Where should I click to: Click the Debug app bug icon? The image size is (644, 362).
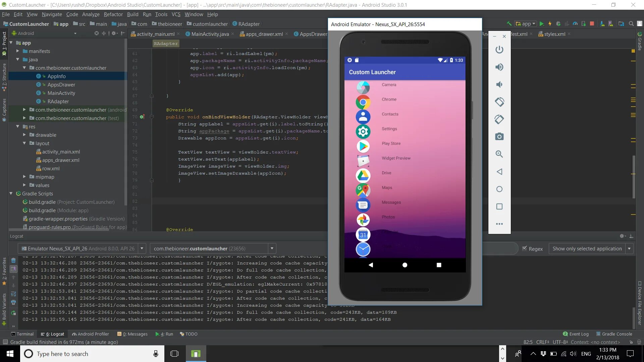[558, 24]
